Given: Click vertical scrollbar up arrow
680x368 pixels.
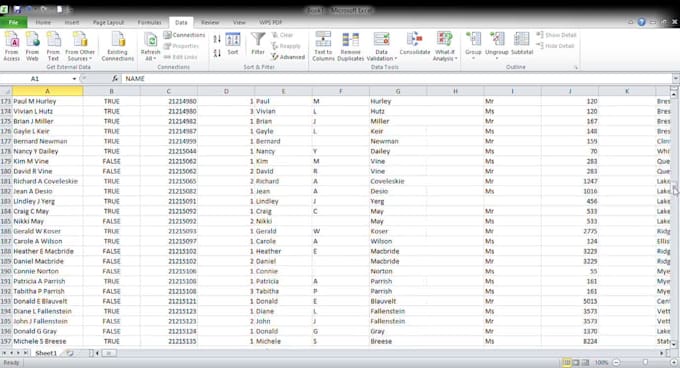Looking at the screenshot, I should (x=673, y=94).
